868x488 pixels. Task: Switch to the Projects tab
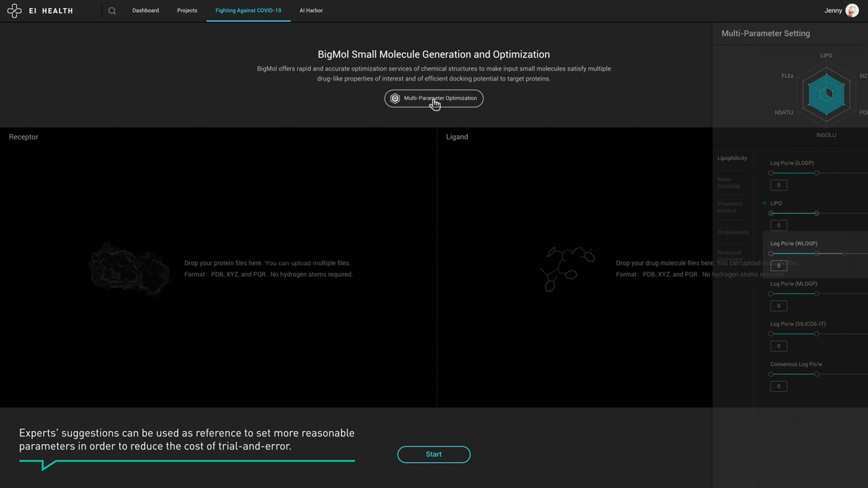click(187, 11)
